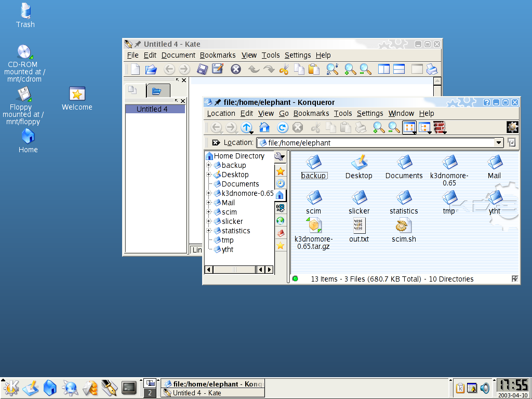Viewport: 532px width, 399px height.
Task: Click the Zoom out icon in Konqueror
Action: coord(394,128)
